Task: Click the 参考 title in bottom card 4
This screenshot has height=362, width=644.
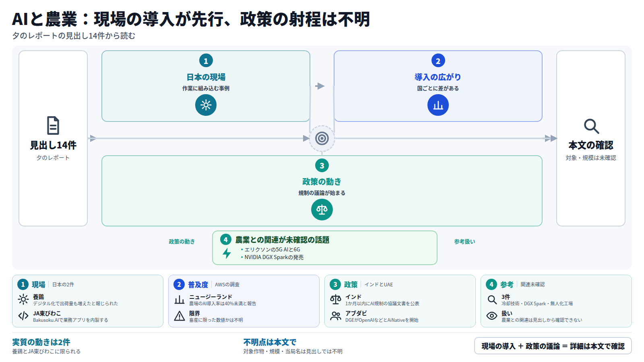Action: click(507, 284)
